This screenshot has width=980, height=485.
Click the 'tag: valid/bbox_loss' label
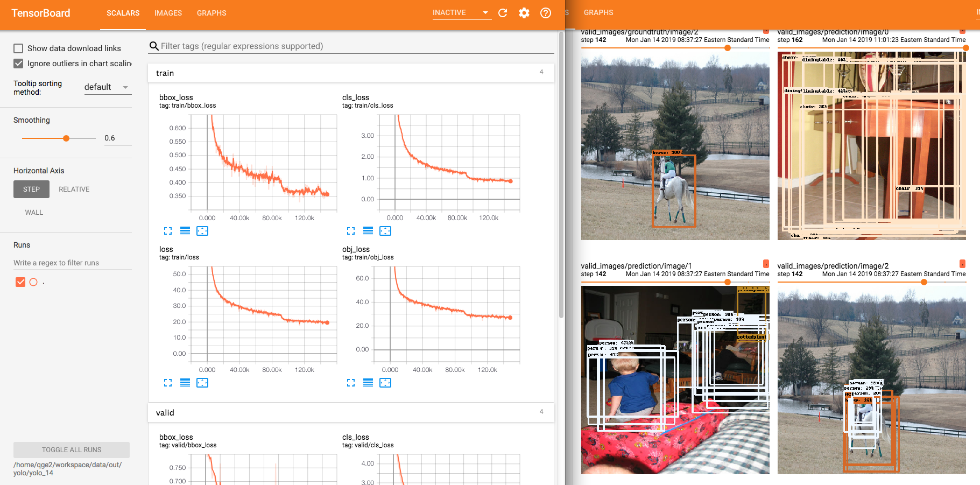[188, 445]
